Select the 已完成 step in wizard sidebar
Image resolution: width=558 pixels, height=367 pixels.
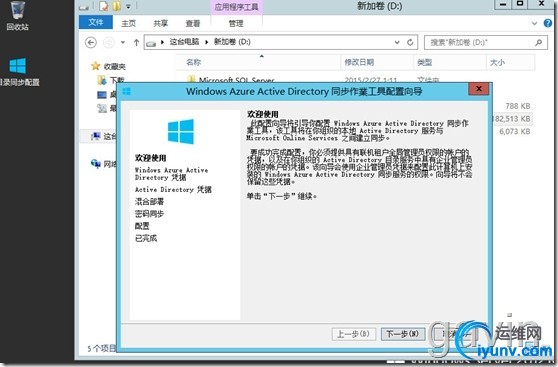tap(146, 238)
